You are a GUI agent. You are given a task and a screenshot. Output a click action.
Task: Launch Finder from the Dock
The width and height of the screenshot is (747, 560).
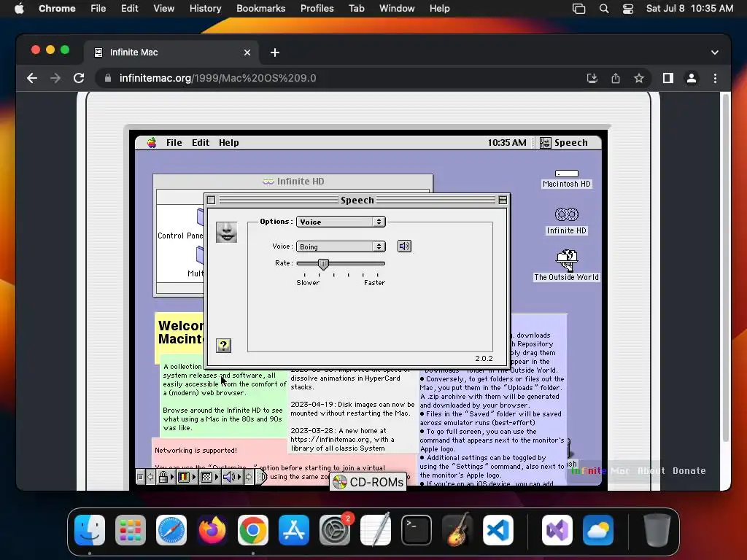90,530
